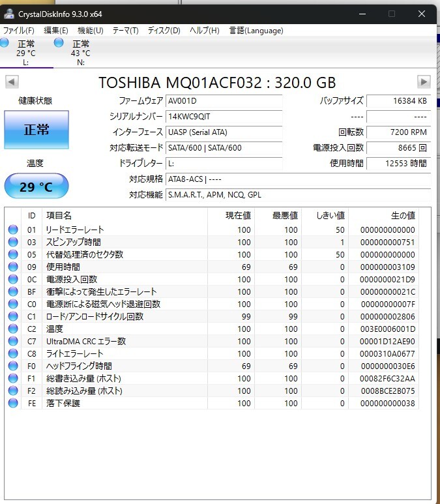This screenshot has height=504, width=440.
Task: Open the 言語(Language) menu
Action: [256, 31]
